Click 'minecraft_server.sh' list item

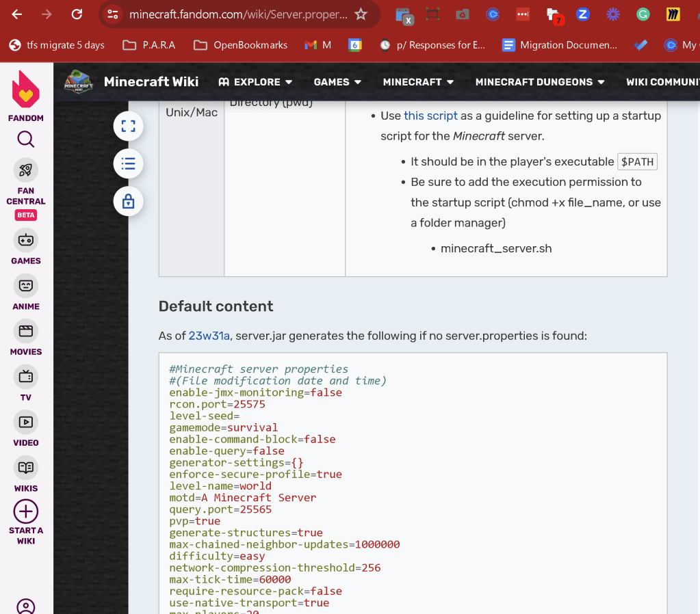(496, 249)
